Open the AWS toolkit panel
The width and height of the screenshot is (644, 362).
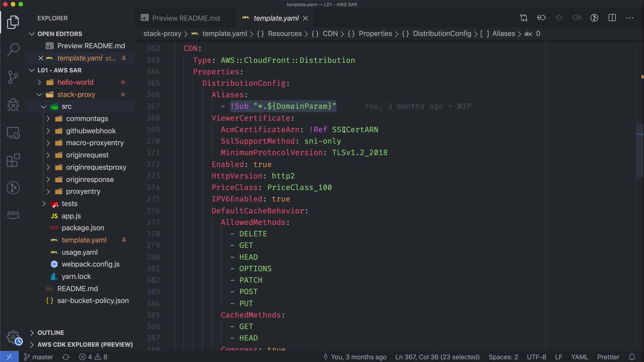[x=13, y=214]
